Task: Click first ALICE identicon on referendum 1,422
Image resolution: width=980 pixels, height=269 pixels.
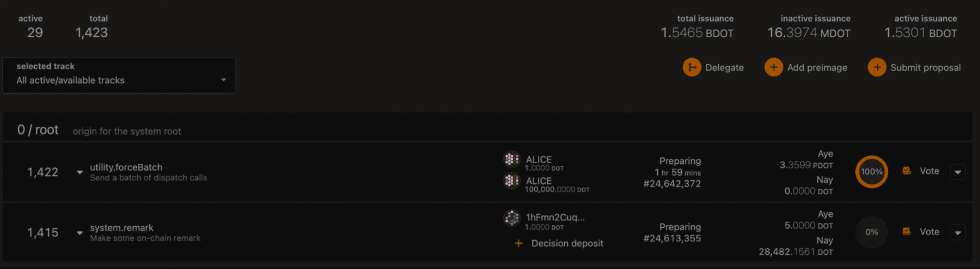Action: pos(512,160)
